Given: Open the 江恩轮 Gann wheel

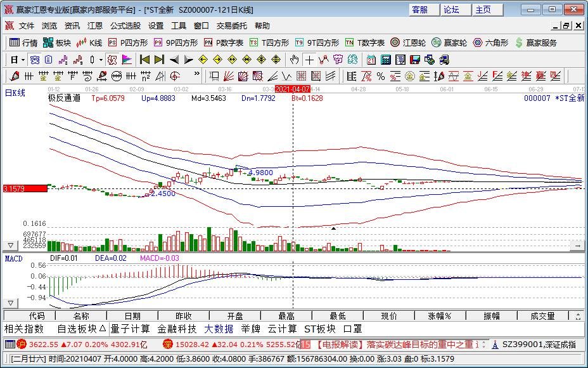Looking at the screenshot, I should pos(408,43).
